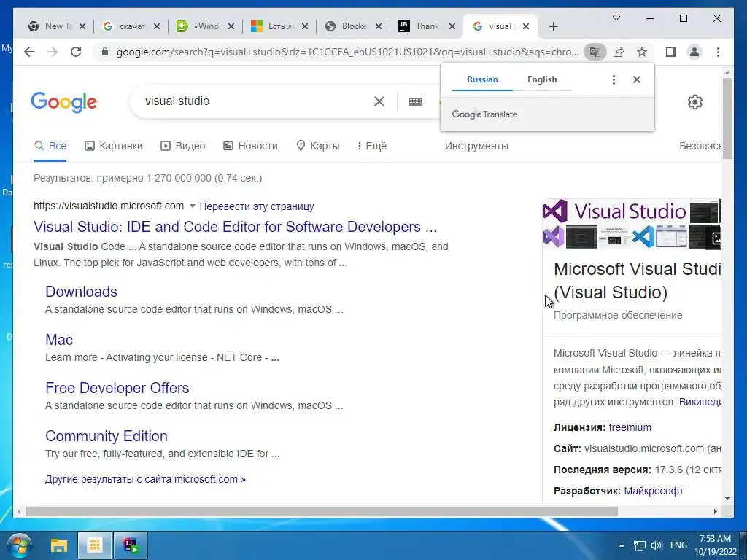The height and width of the screenshot is (560, 747).
Task: Open the tab search chevron
Action: pyautogui.click(x=616, y=18)
